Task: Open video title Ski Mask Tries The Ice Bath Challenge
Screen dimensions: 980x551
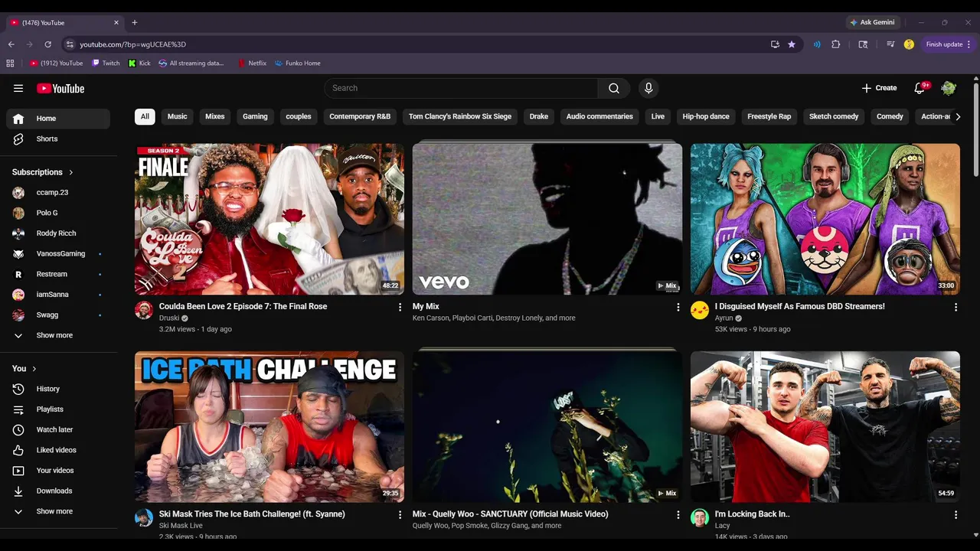Action: coord(252,514)
